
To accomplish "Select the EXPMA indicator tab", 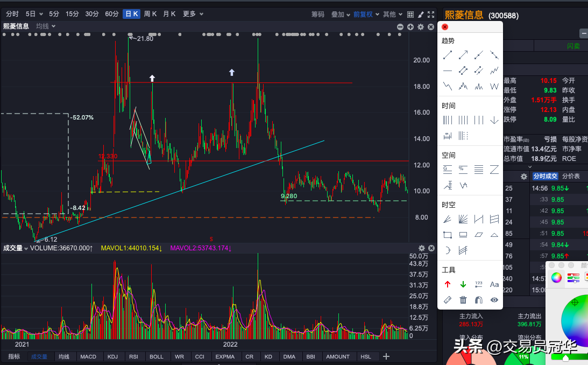I will [x=225, y=356].
